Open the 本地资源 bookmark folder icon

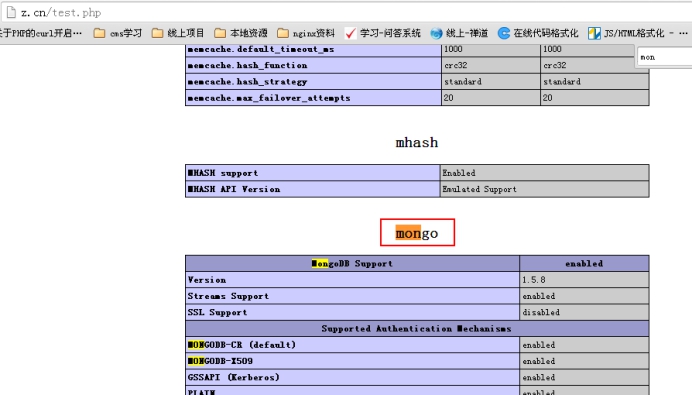click(x=220, y=33)
